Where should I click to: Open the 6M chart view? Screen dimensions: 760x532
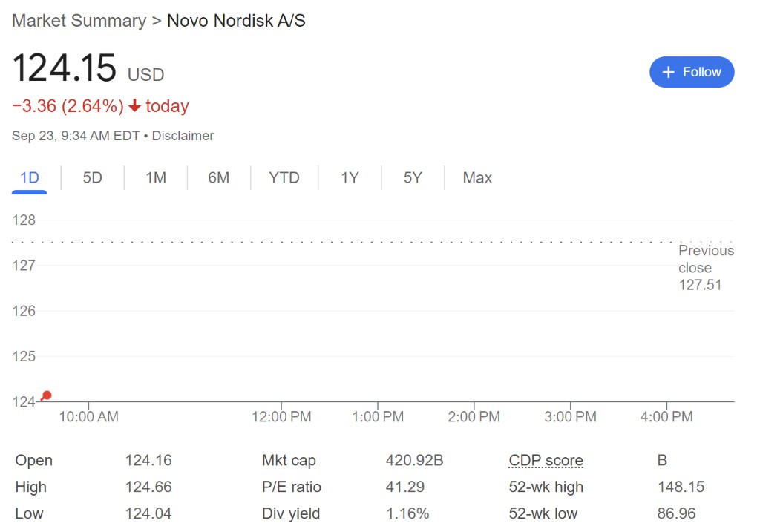coord(218,178)
